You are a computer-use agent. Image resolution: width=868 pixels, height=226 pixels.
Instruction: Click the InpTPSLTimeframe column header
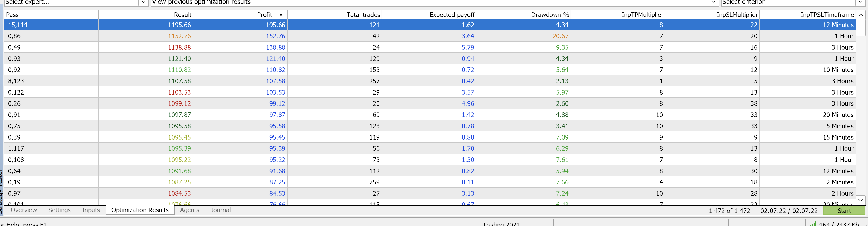click(x=827, y=15)
